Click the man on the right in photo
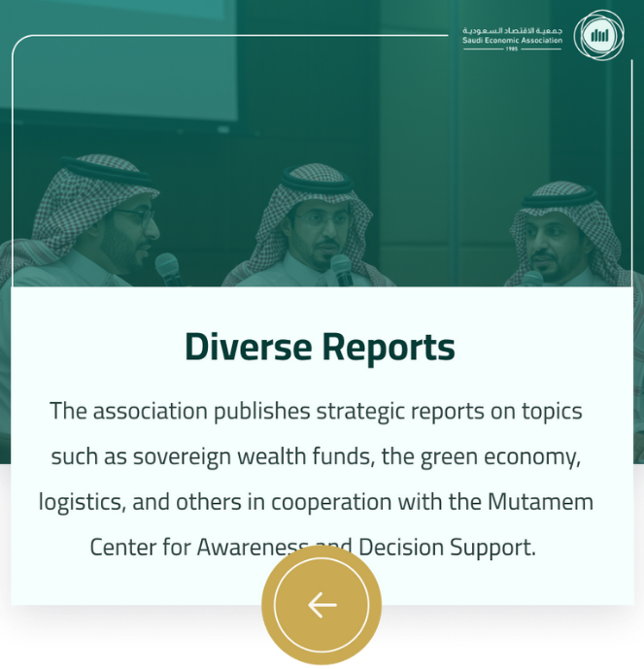The image size is (644, 669). click(563, 238)
